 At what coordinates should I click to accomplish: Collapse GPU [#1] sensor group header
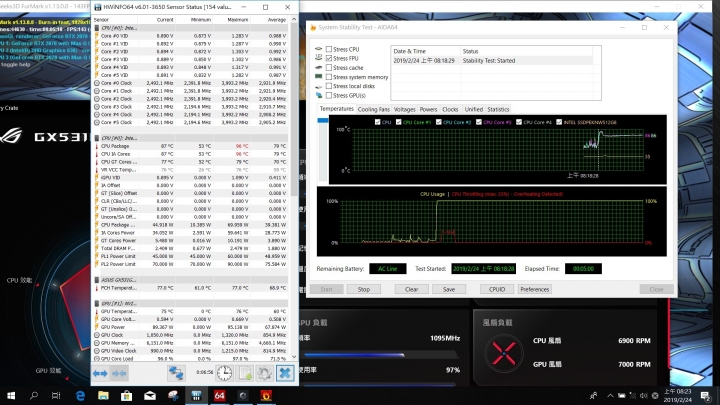pos(191,303)
